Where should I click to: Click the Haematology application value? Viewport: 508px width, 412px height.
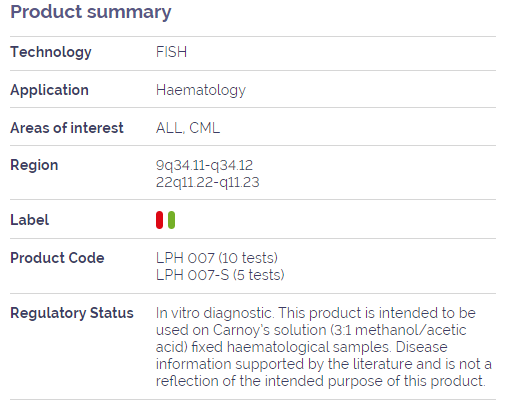pos(201,90)
